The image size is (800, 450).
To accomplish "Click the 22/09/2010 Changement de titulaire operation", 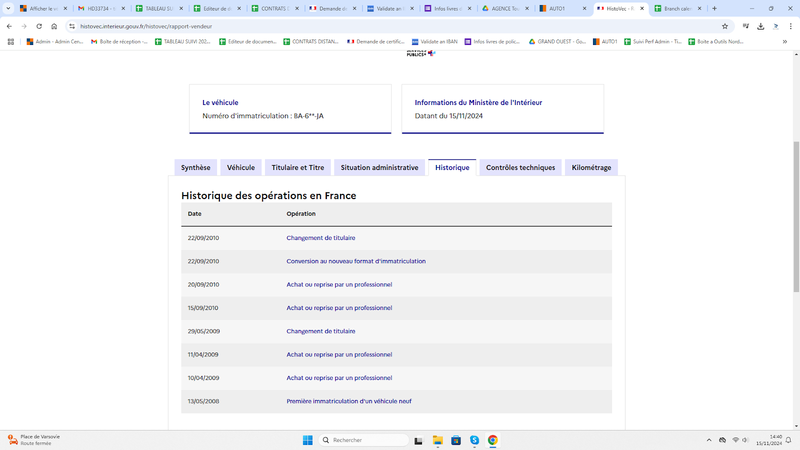I will tap(320, 238).
